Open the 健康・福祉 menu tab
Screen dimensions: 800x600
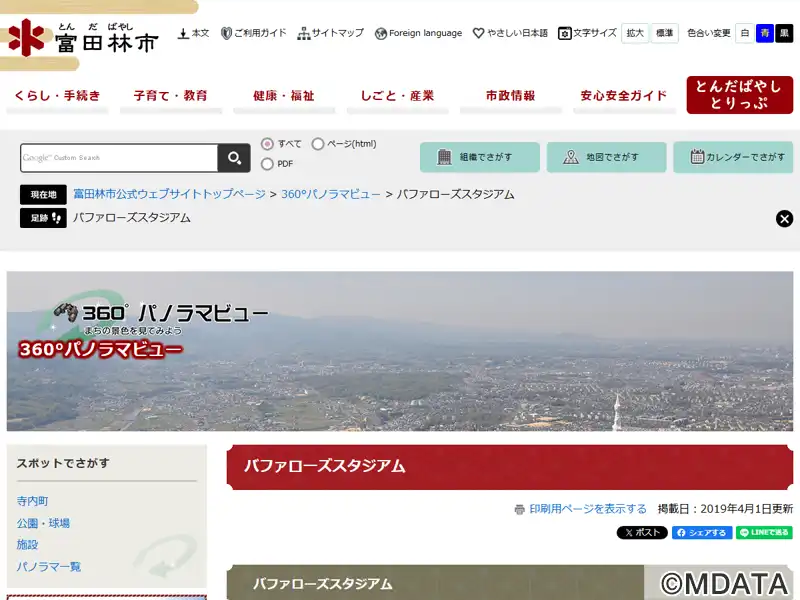pos(284,96)
